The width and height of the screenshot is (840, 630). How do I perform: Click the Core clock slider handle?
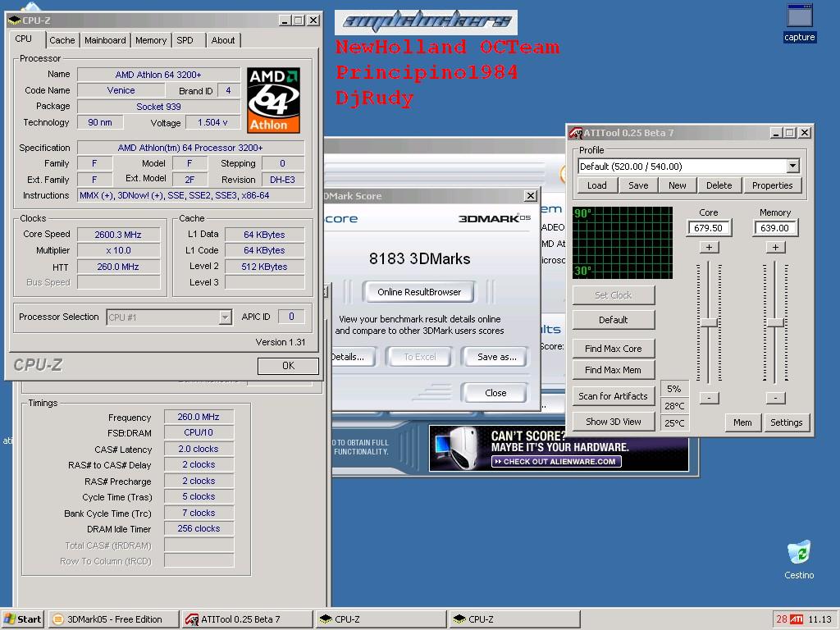pyautogui.click(x=710, y=322)
